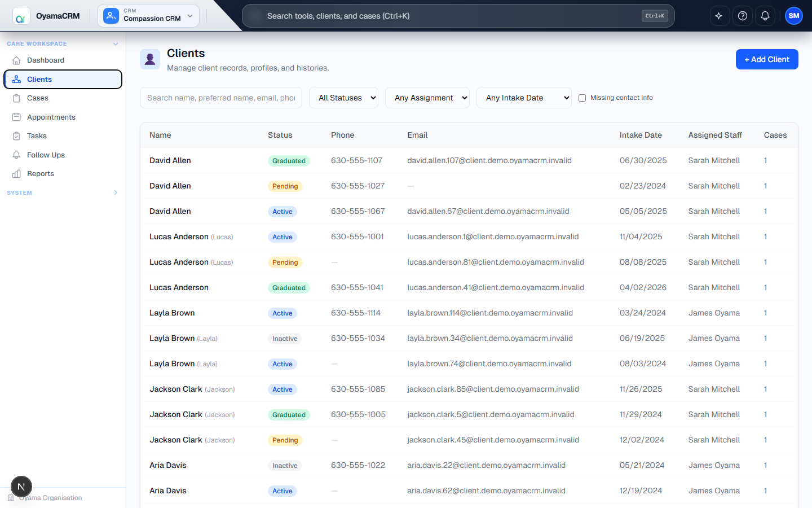Click the Cases column header
Screen dimensions: 812x508
pos(775,135)
